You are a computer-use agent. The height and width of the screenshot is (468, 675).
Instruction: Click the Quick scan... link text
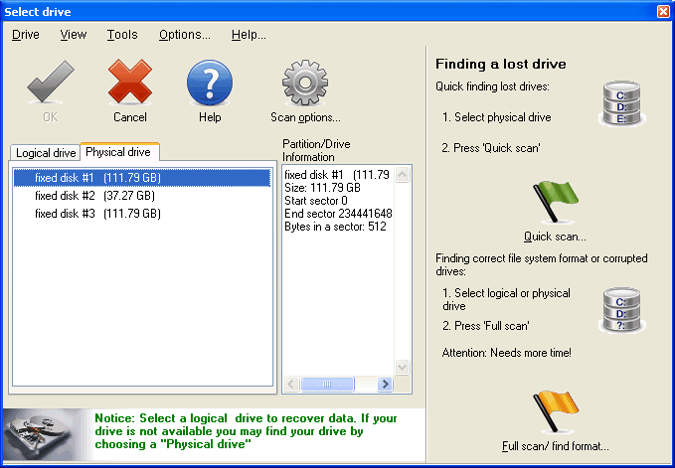[x=555, y=236]
